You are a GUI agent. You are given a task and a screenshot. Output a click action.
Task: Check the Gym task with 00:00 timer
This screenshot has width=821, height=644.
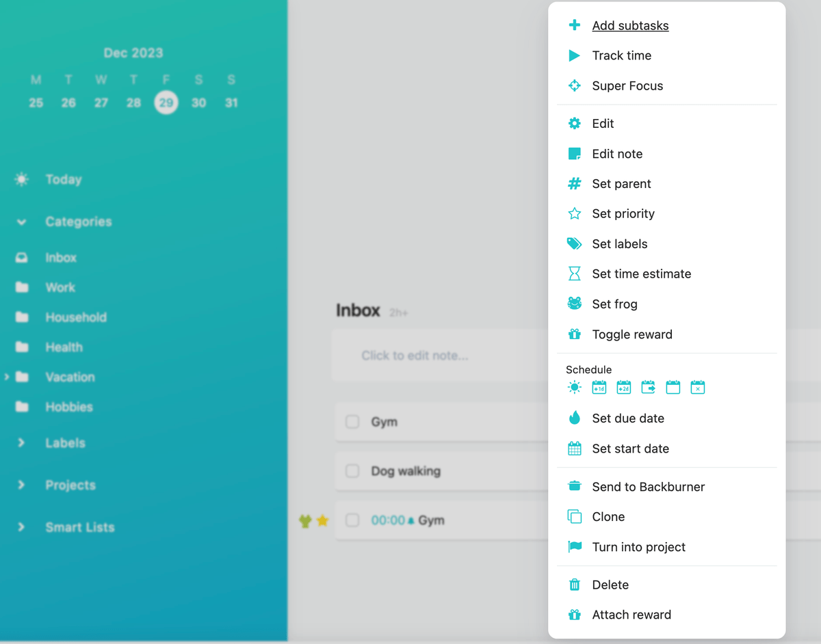tap(352, 520)
